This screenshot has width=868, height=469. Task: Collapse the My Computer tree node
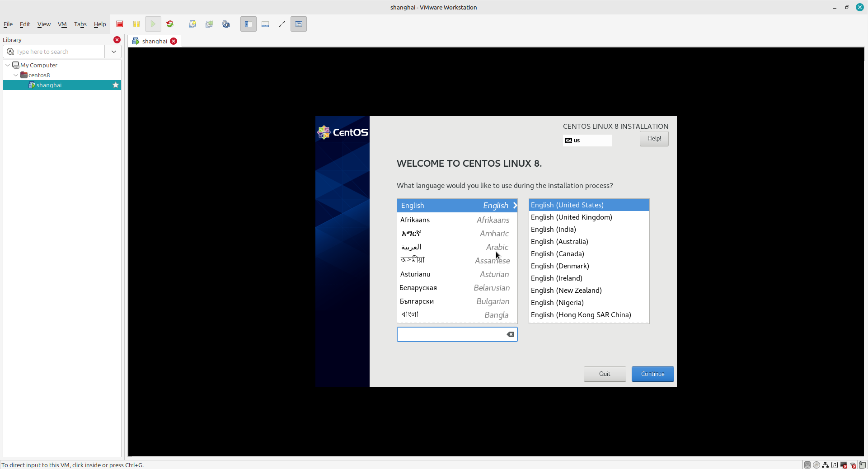[8, 65]
